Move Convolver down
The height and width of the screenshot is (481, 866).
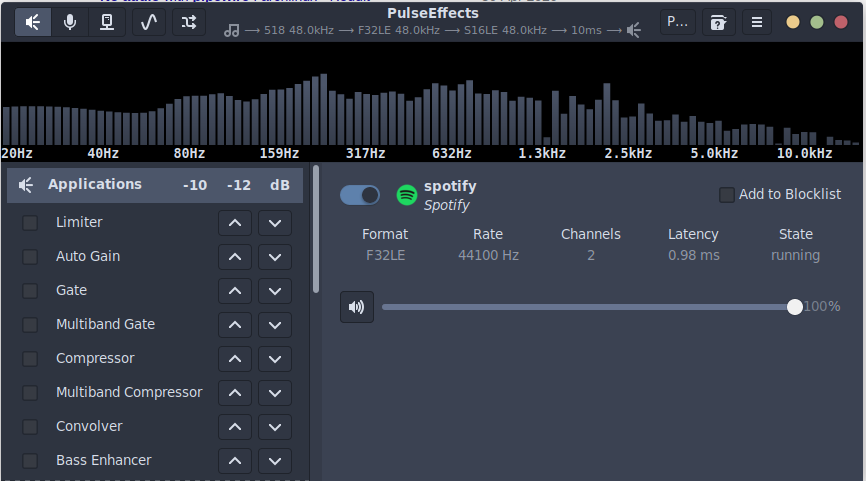274,427
